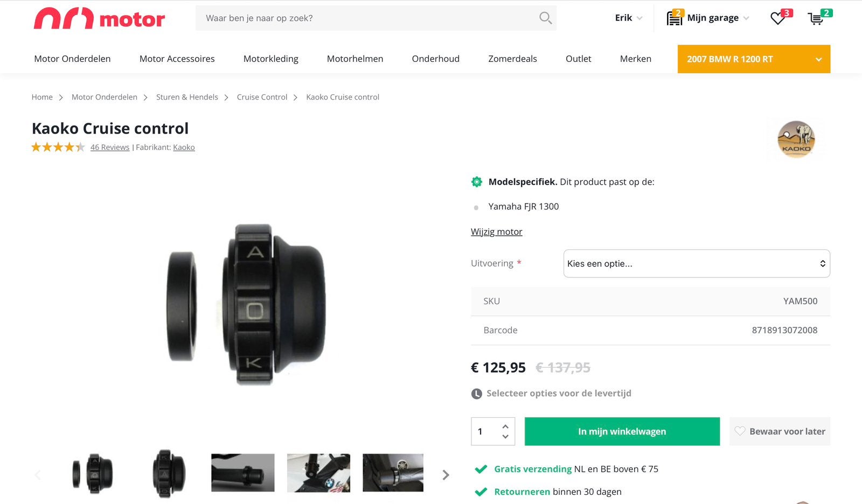Screen dimensions: 862x504
Task: Open the Motor Onderdelen menu
Action: coord(72,59)
